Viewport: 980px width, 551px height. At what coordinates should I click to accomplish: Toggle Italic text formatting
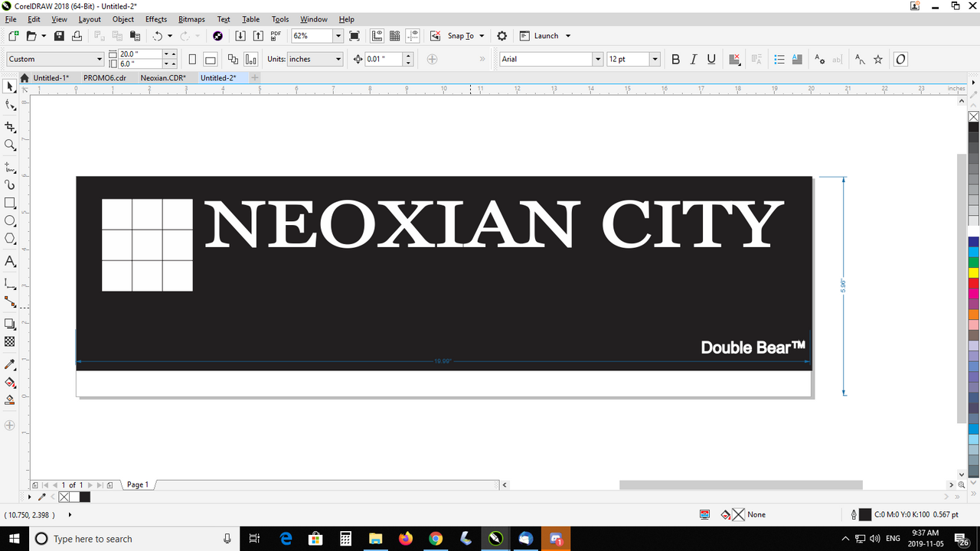(x=694, y=59)
